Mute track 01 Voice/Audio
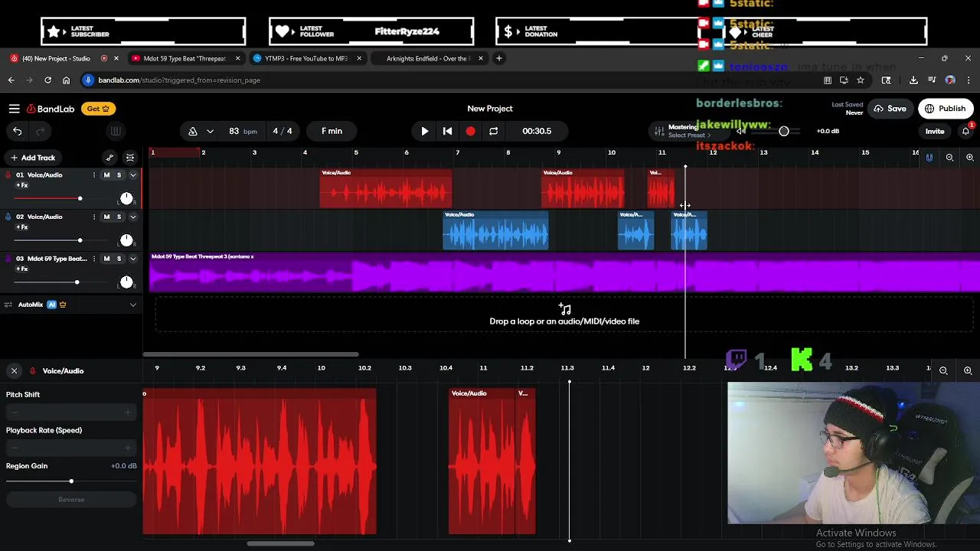This screenshot has height=551, width=980. (x=106, y=175)
